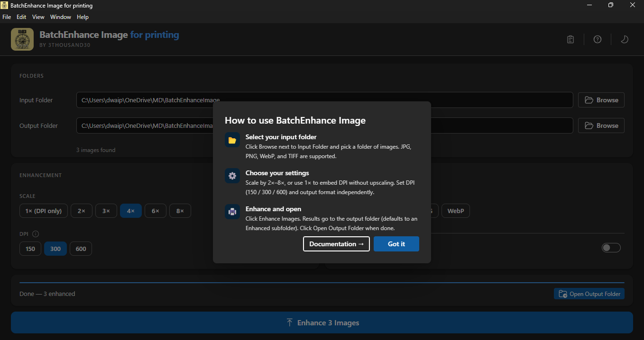Click the printer icon beside Enhance and open
The image size is (644, 340).
point(232,212)
